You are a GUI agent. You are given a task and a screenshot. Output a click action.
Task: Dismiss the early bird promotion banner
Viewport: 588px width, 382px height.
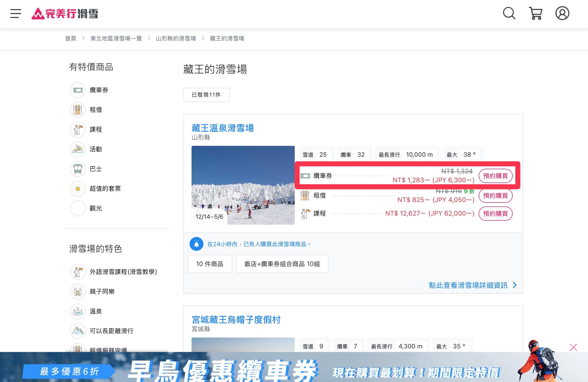573,347
